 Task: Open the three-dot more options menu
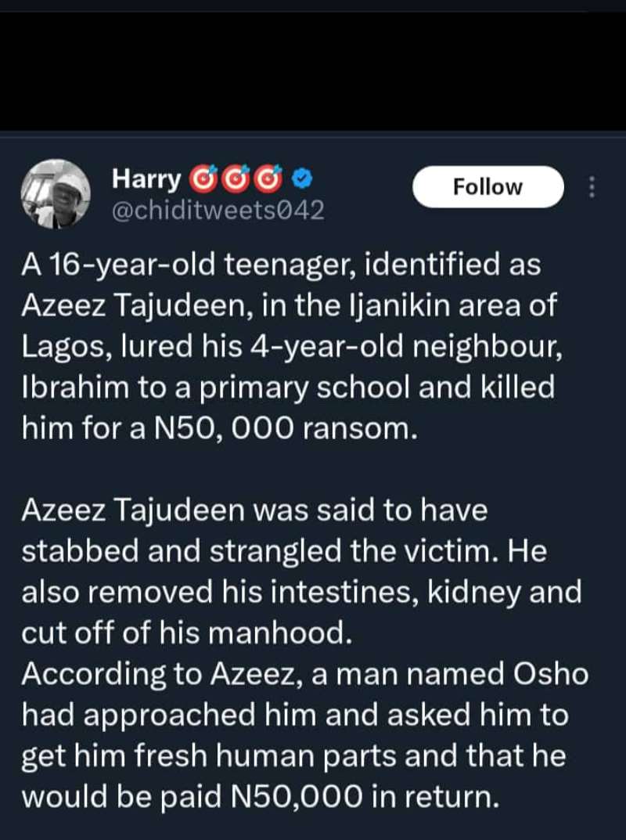[592, 186]
